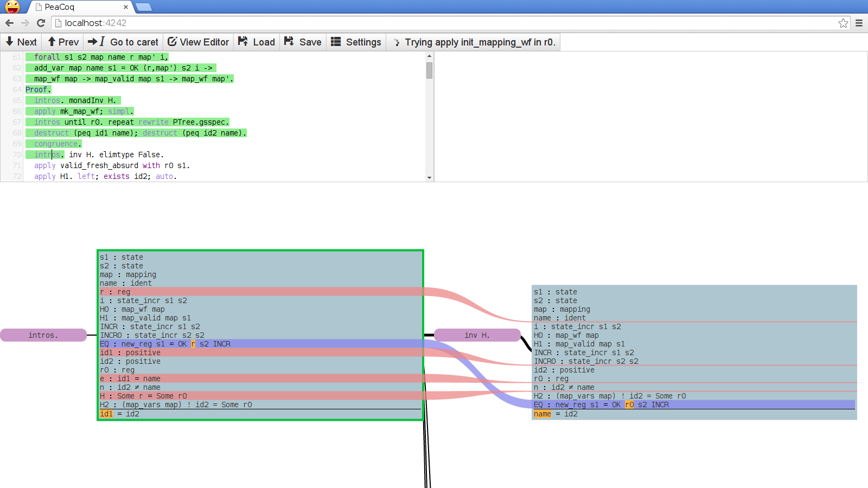The image size is (868, 488).
Task: Click the pencil icon of View Editor
Action: (x=172, y=42)
